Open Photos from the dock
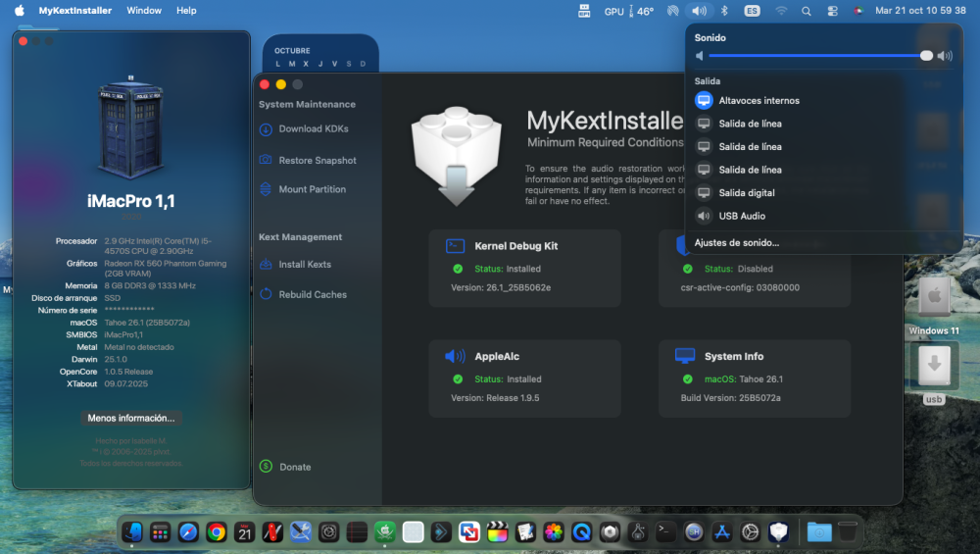 pos(553,532)
